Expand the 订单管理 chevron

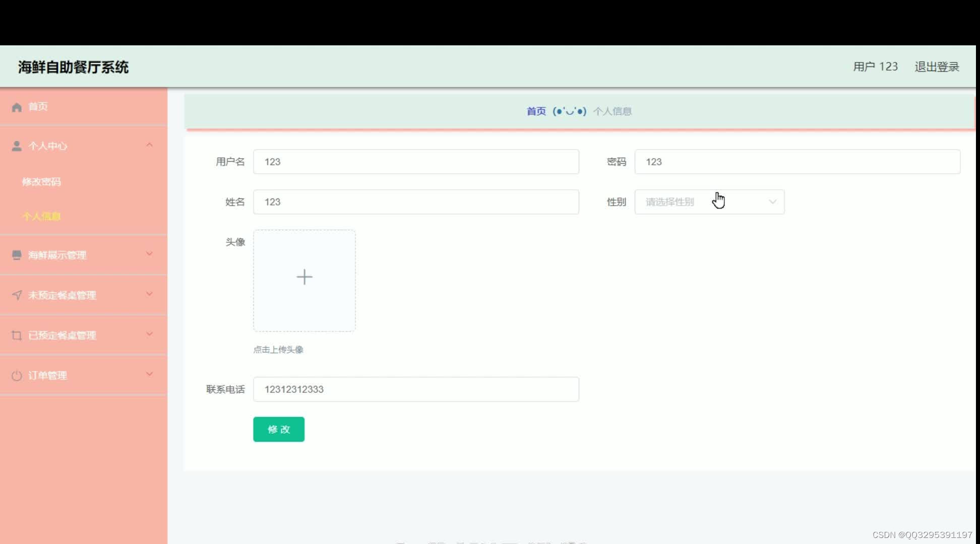(x=149, y=374)
